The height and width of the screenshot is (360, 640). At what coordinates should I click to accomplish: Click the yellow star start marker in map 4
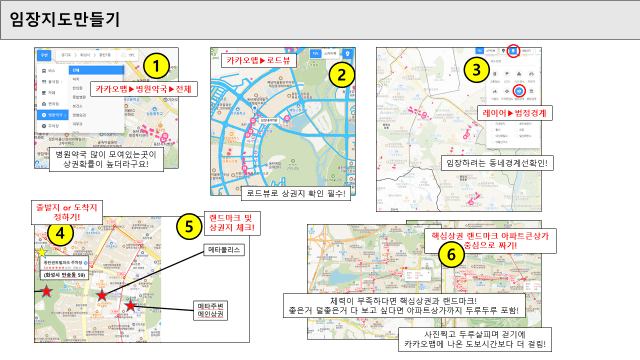point(42,252)
